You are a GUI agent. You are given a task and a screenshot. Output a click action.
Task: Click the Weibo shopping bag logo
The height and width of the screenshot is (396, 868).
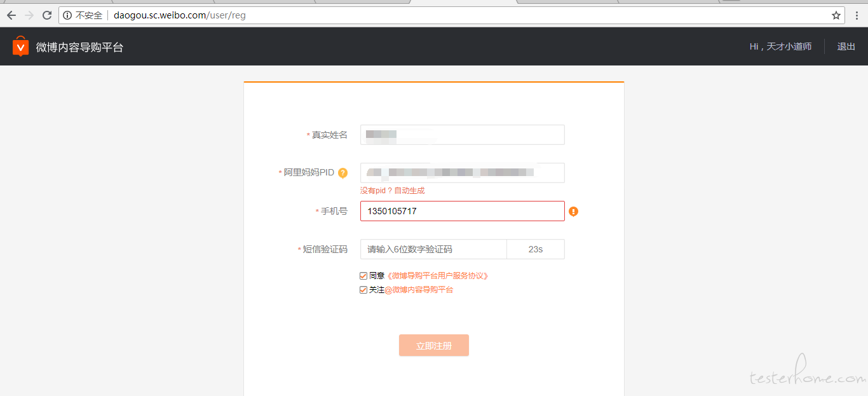pos(21,46)
